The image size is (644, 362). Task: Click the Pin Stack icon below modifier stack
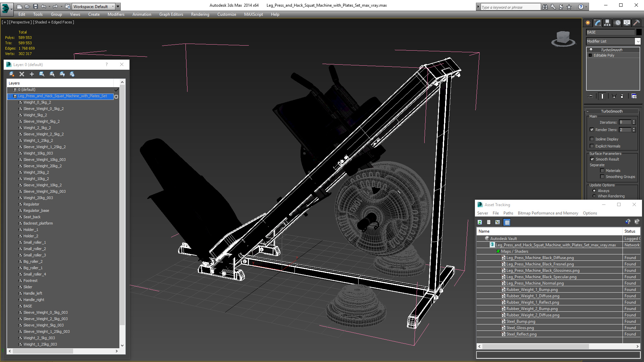click(591, 96)
